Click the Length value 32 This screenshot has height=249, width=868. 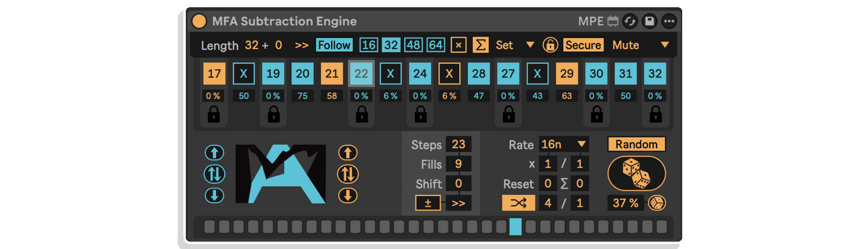(252, 45)
